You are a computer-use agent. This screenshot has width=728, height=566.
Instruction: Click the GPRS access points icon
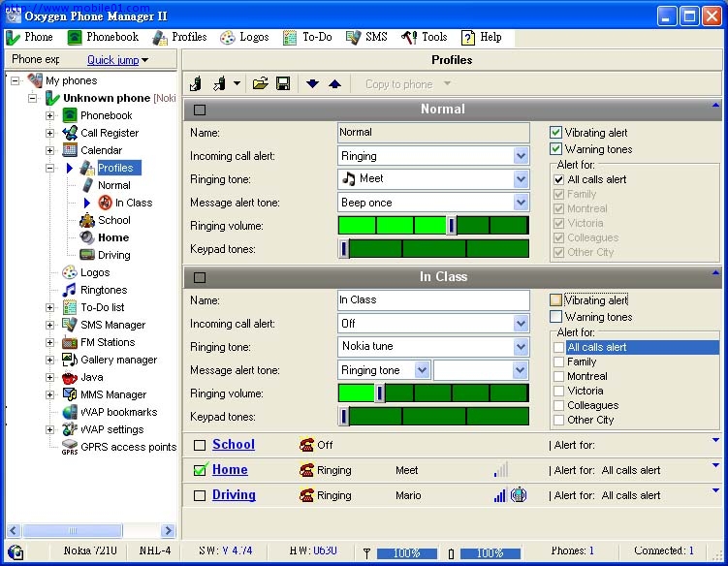coord(70,447)
